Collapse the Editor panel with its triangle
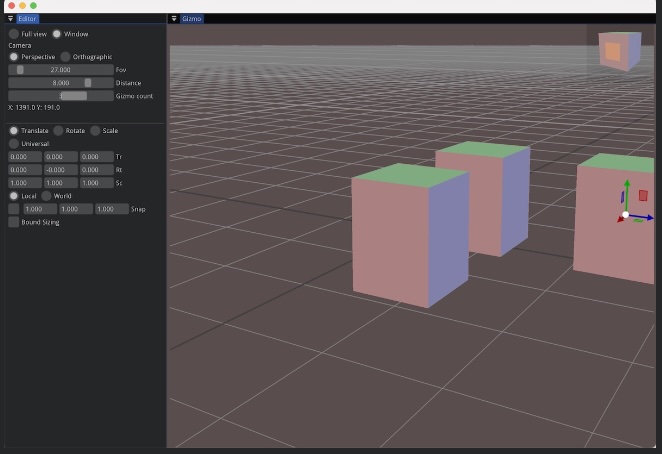The image size is (662, 454). tap(11, 19)
